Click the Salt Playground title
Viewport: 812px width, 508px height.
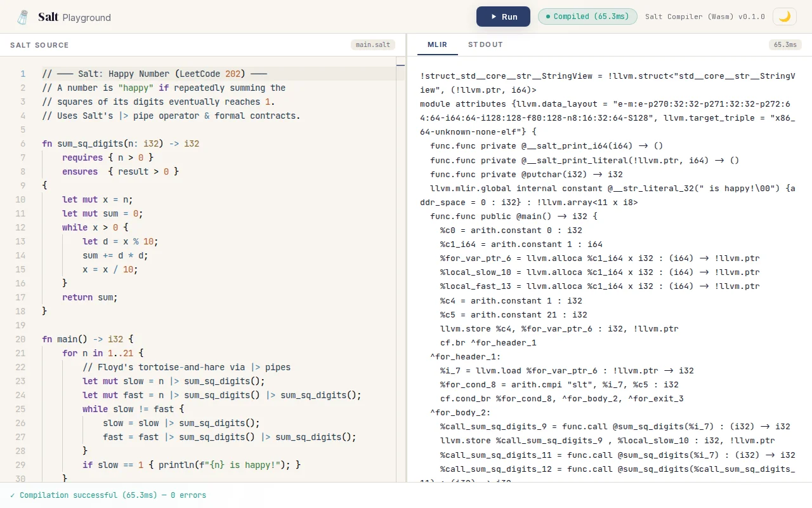74,17
